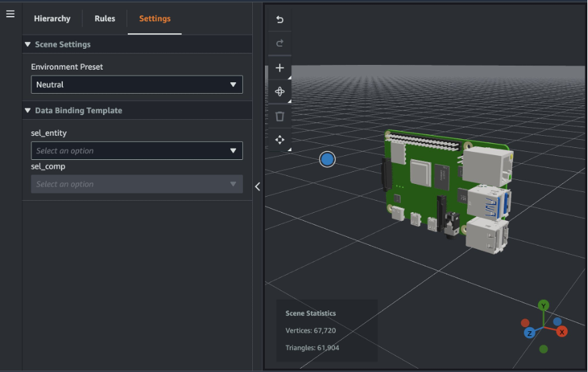Select the Settings tab
The height and width of the screenshot is (372, 588).
pyautogui.click(x=155, y=19)
